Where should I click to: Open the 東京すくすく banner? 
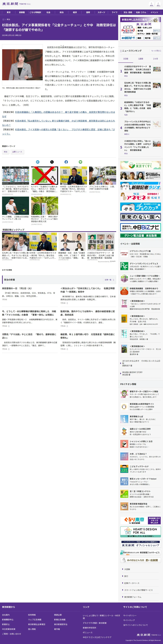(141, 165)
